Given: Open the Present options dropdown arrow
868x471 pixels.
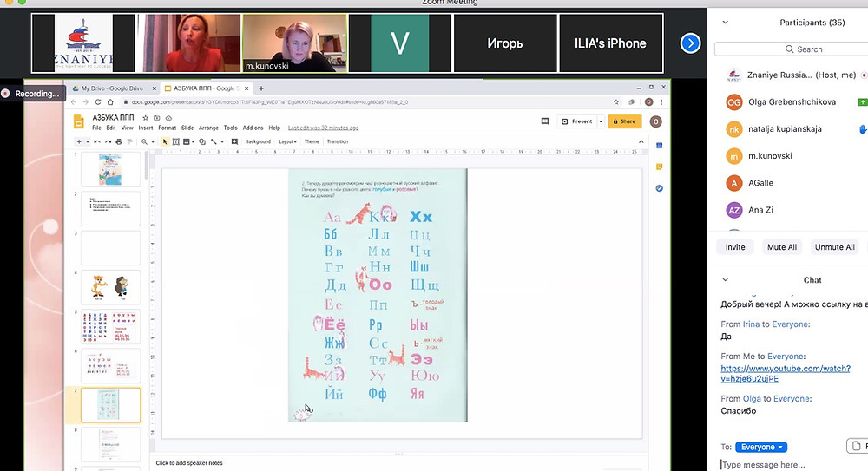Looking at the screenshot, I should point(601,121).
